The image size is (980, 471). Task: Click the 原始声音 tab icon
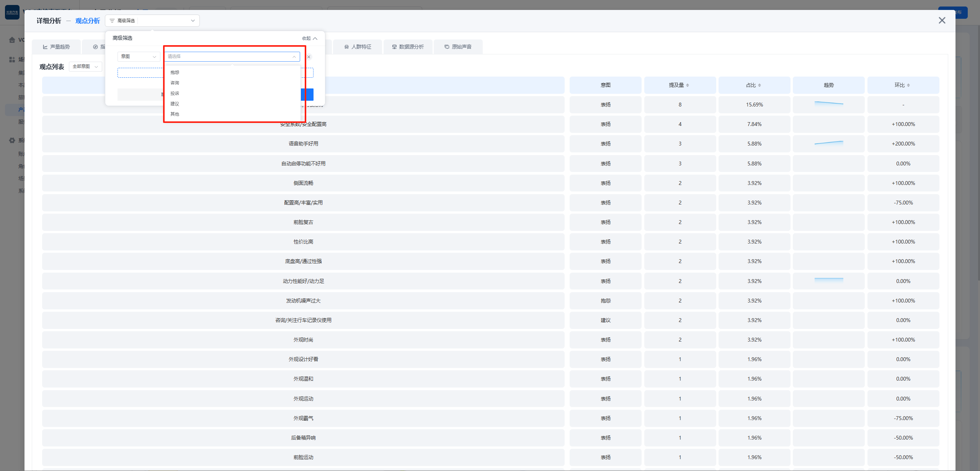[x=447, y=47]
